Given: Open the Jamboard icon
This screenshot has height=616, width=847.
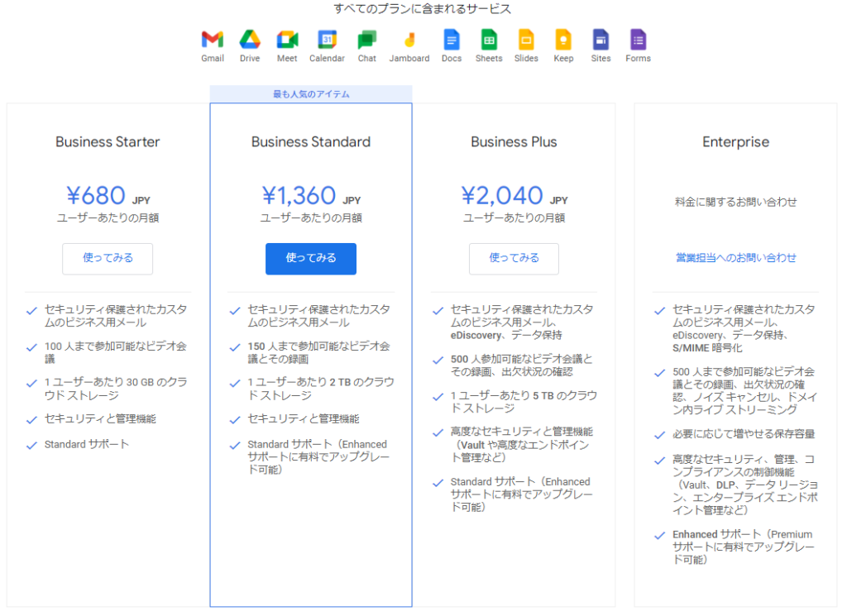Looking at the screenshot, I should [x=409, y=40].
